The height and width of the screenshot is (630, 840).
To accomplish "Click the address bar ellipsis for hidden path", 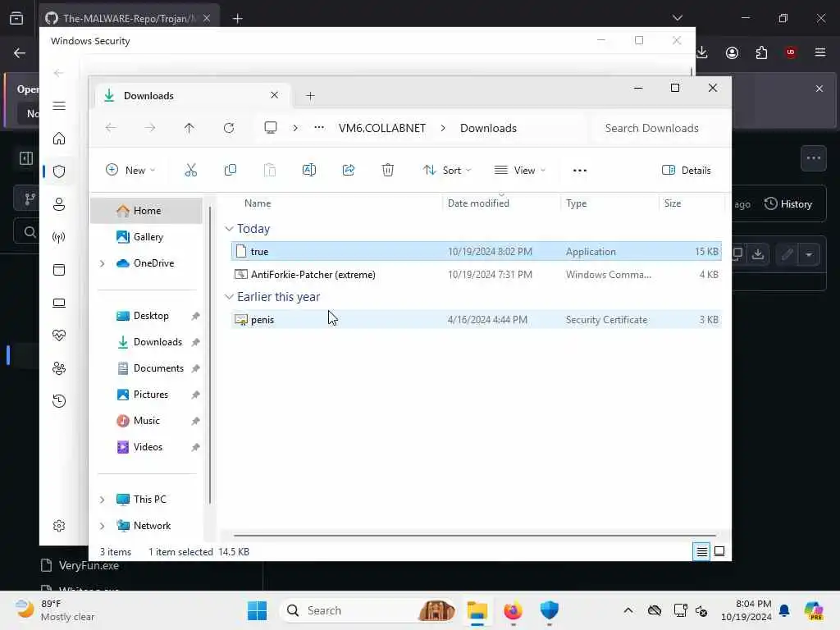I will click(319, 128).
